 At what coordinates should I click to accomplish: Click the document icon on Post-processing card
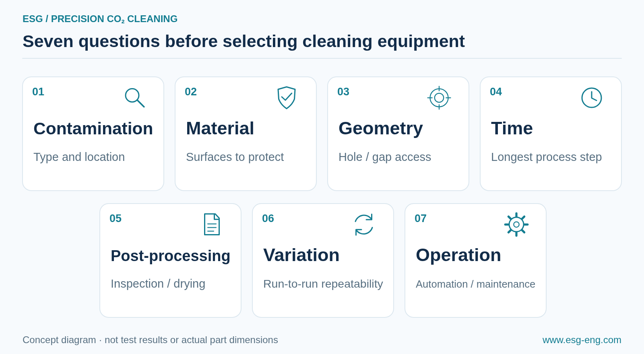tap(212, 224)
